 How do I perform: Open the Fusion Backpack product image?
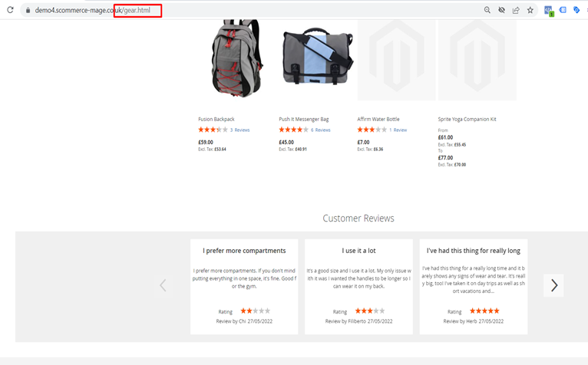tap(236, 59)
